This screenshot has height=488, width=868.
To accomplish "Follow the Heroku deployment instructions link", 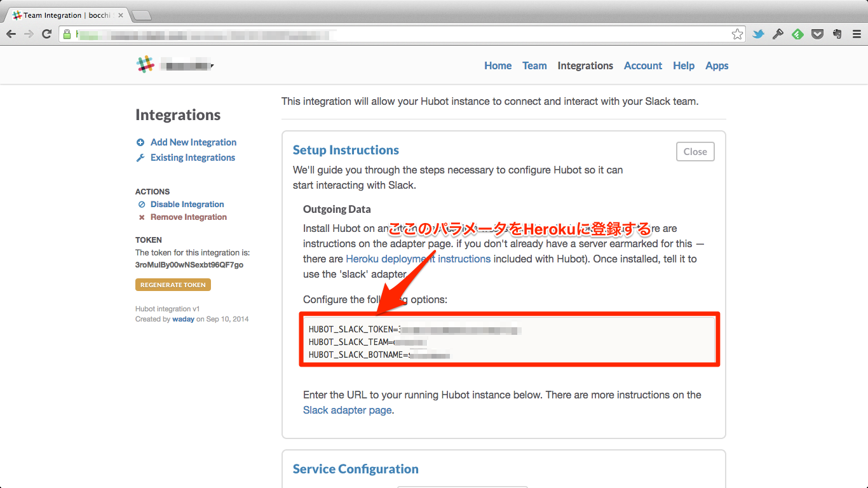I will (417, 259).
